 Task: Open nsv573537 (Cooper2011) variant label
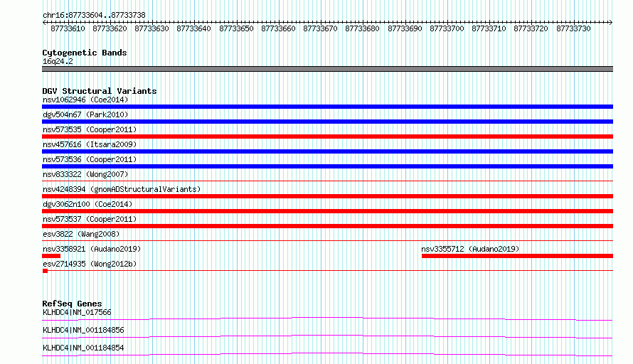click(90, 219)
